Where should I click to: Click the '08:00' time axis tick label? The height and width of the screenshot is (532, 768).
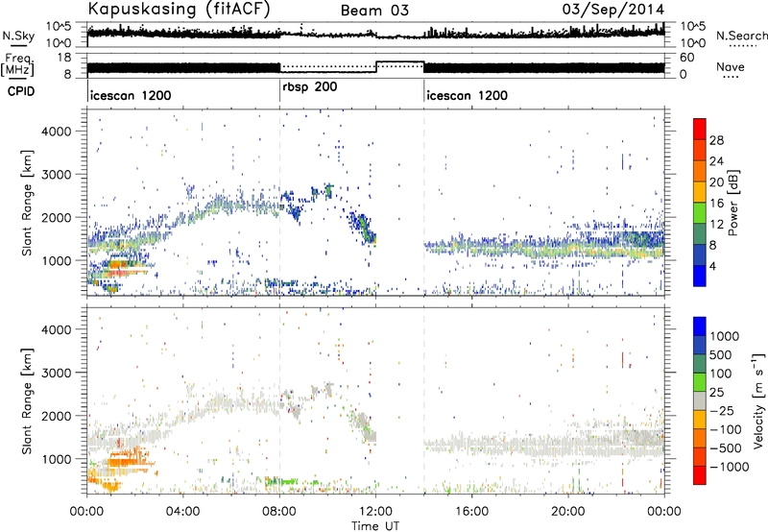279,512
